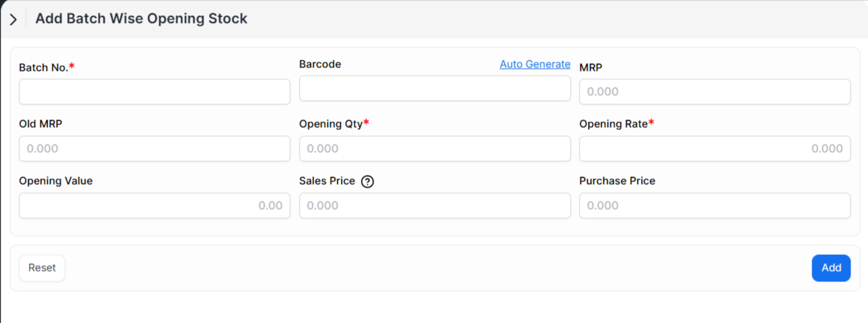
Task: Click the Sales Price input box
Action: pos(435,206)
